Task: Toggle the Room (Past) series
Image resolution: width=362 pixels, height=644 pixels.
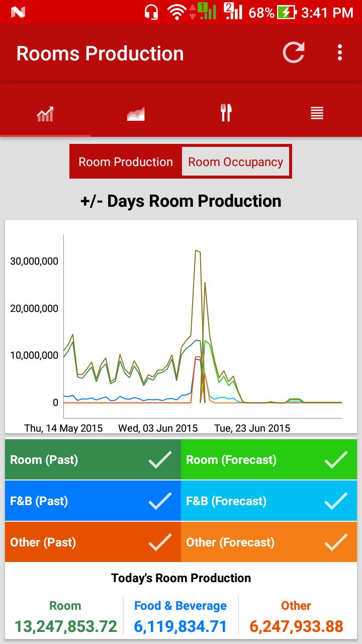Action: [93, 460]
